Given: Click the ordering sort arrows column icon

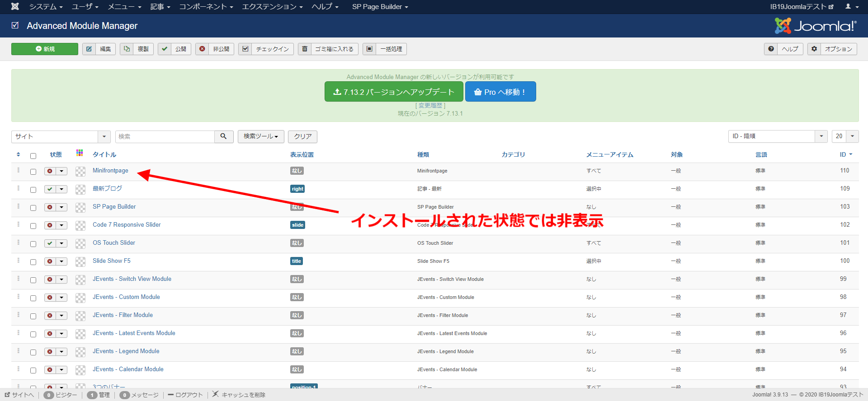Looking at the screenshot, I should tap(18, 154).
